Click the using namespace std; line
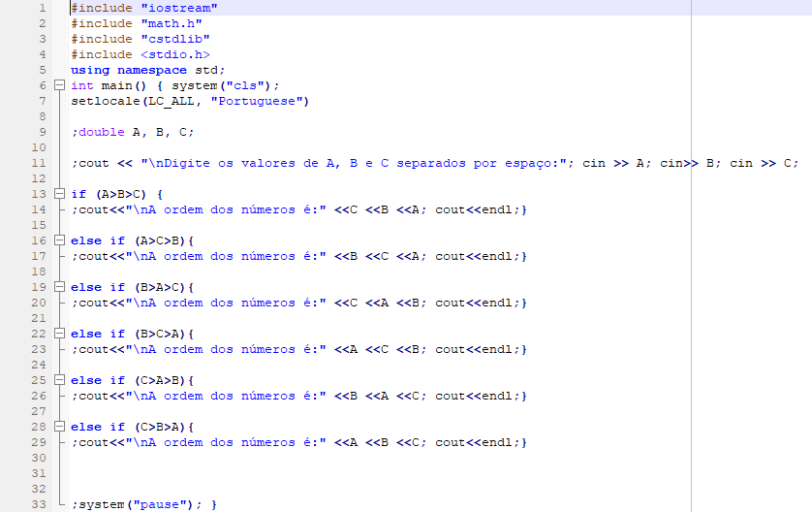This screenshot has height=512, width=812. click(148, 70)
